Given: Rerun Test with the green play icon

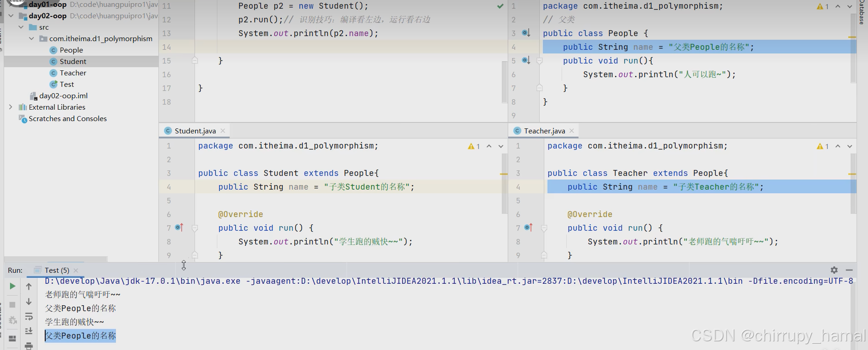Looking at the screenshot, I should [13, 286].
